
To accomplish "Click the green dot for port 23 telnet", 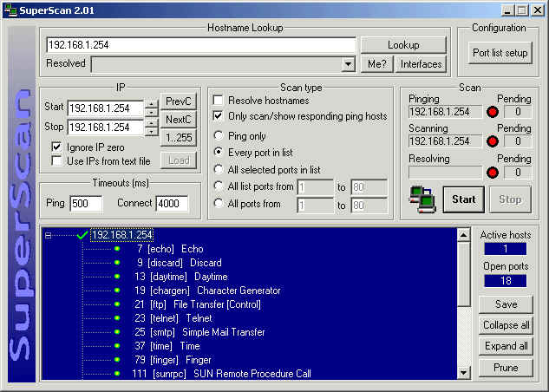I will pos(117,318).
